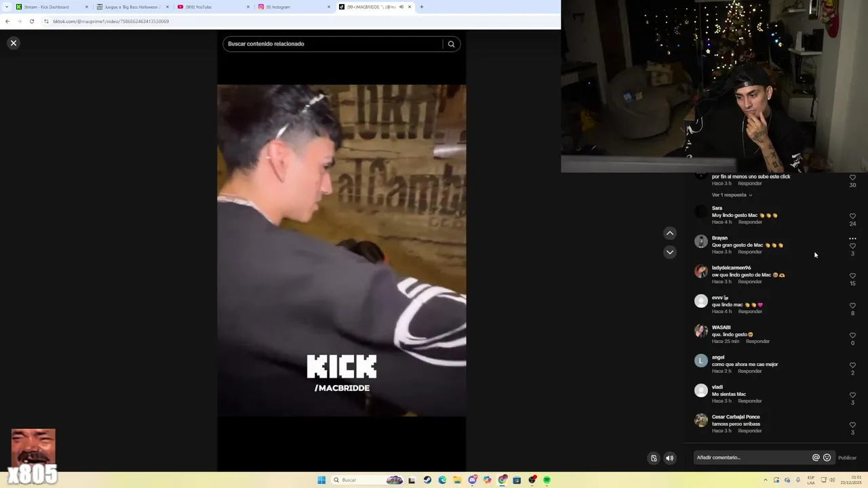Open Spotify from the taskbar
Image resolution: width=868 pixels, height=488 pixels.
point(547,480)
